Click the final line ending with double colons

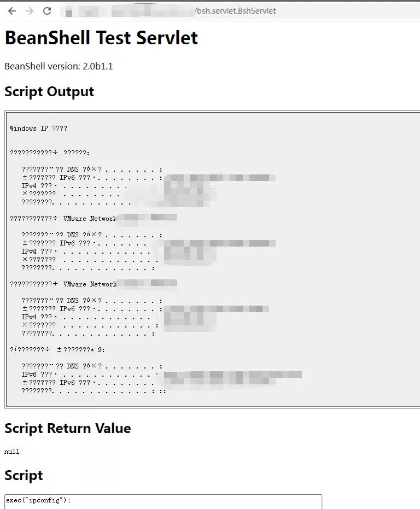94,391
